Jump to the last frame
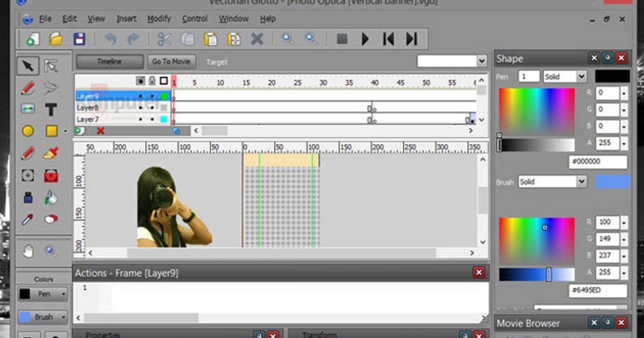The height and width of the screenshot is (338, 644). pyautogui.click(x=412, y=39)
